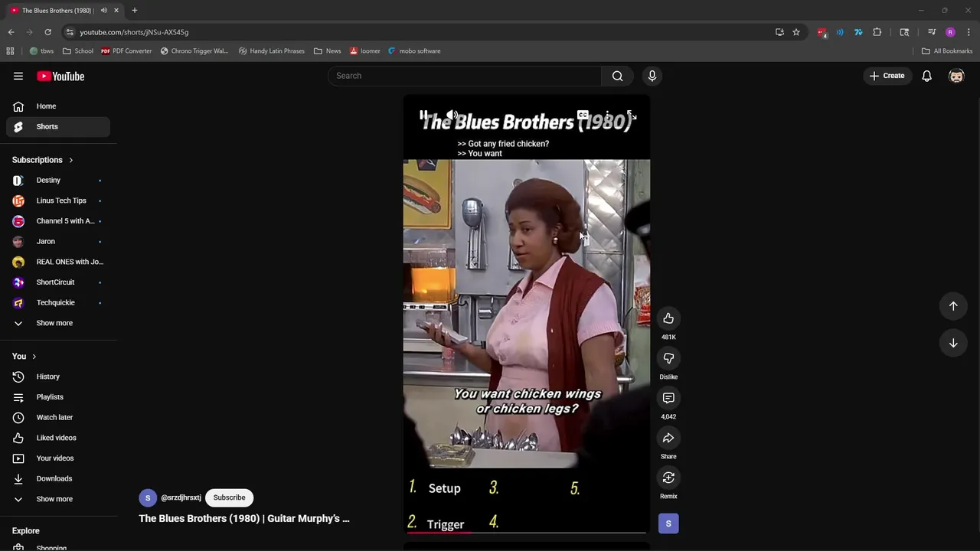The image size is (980, 551).
Task: Bookmark this page with the star
Action: click(796, 32)
